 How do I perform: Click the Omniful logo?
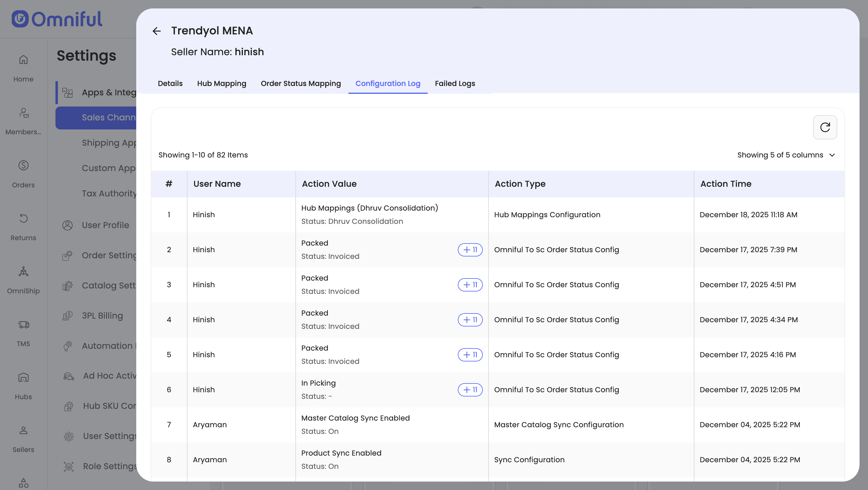point(57,19)
